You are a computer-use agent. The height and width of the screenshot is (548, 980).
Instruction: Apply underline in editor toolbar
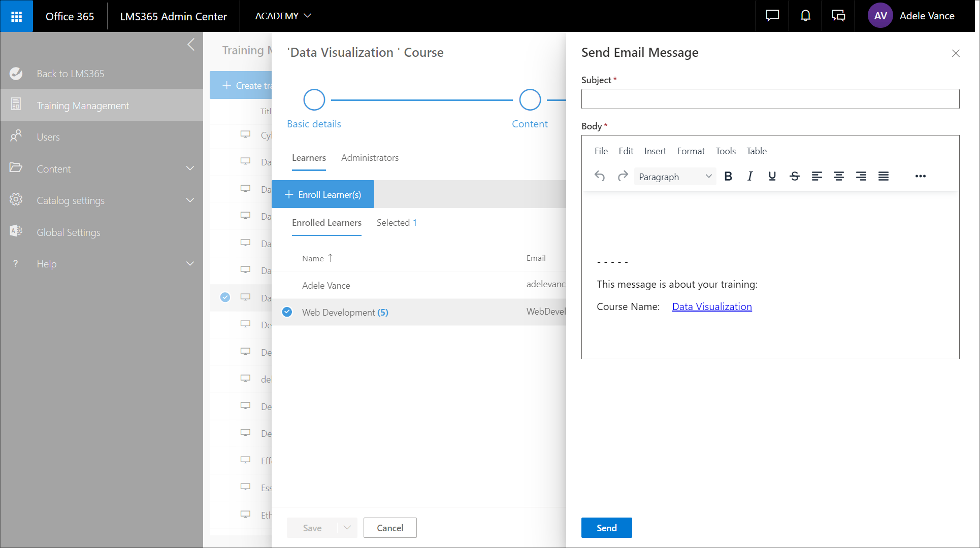point(772,176)
